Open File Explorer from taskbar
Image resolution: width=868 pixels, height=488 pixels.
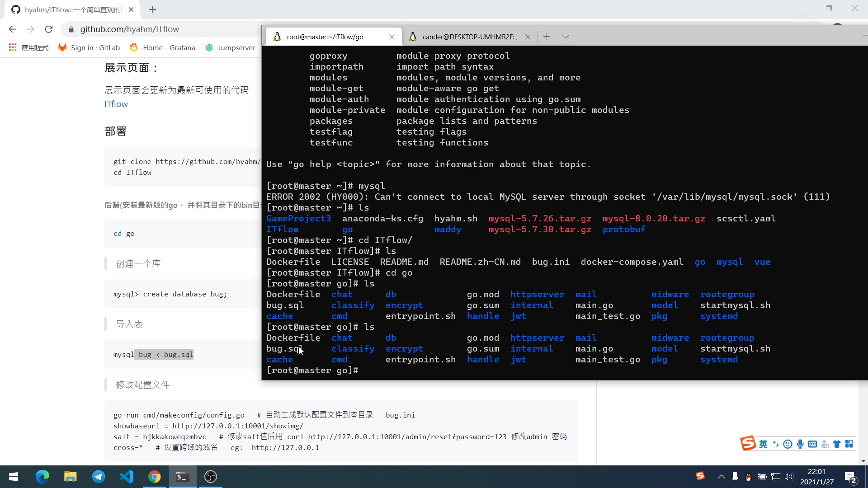pyautogui.click(x=70, y=477)
